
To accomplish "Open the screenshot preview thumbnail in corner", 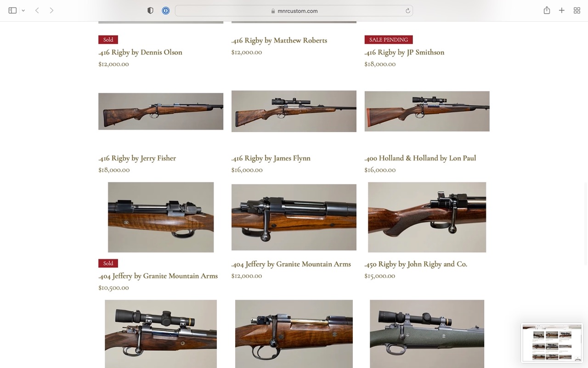I will (552, 343).
